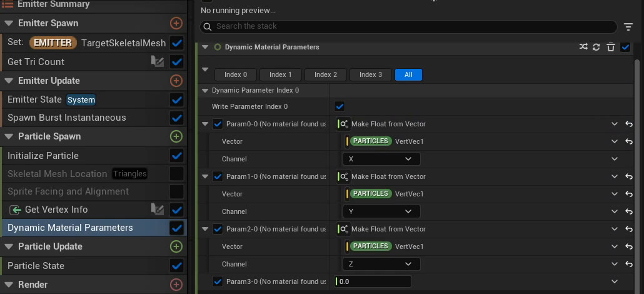This screenshot has width=644, height=294.
Task: Toggle Initialize Particle module checkbox
Action: (x=176, y=155)
